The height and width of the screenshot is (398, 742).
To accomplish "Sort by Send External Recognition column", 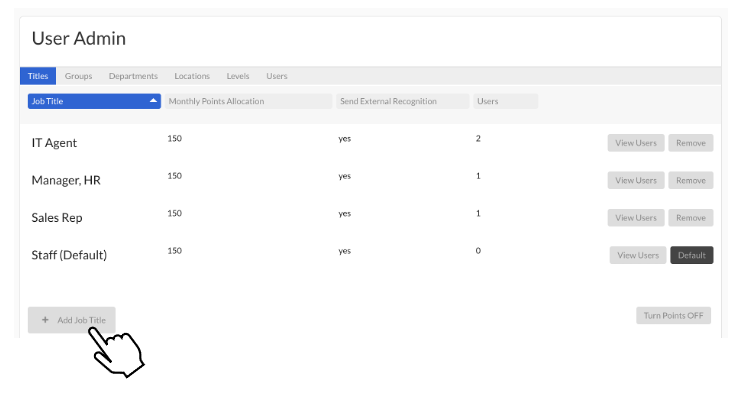I will click(x=403, y=101).
